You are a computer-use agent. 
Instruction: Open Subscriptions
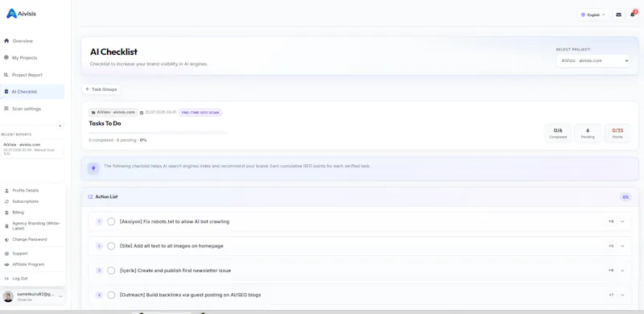coord(26,201)
